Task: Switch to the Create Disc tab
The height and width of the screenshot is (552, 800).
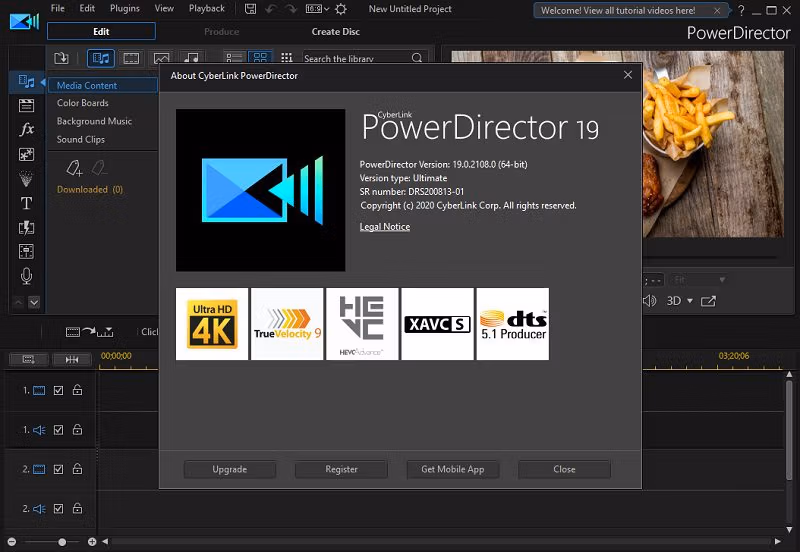Action: pyautogui.click(x=336, y=32)
